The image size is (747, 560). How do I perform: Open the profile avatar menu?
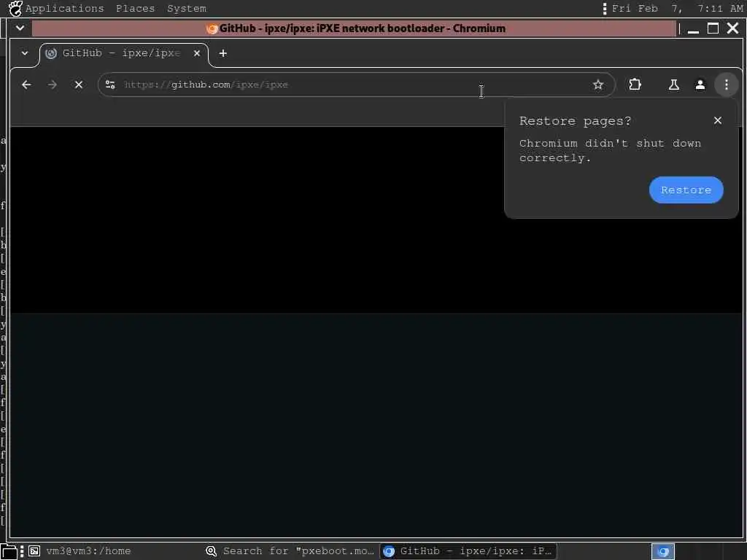700,85
